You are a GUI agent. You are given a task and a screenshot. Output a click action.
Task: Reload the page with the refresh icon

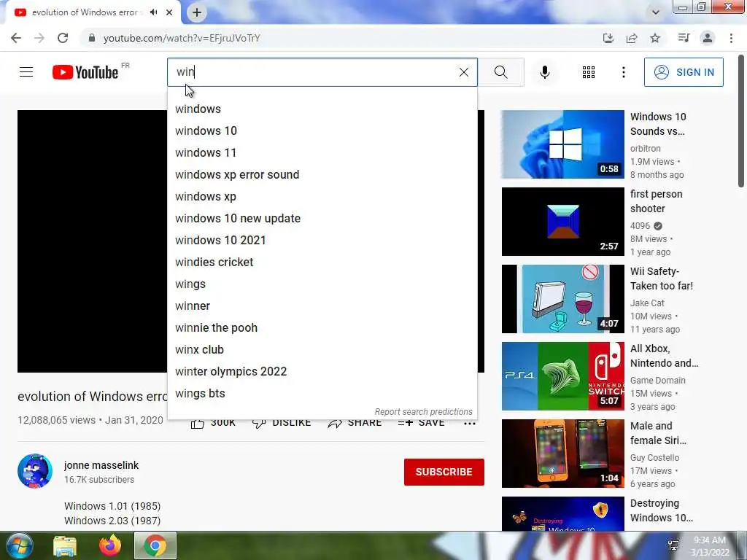(x=63, y=38)
